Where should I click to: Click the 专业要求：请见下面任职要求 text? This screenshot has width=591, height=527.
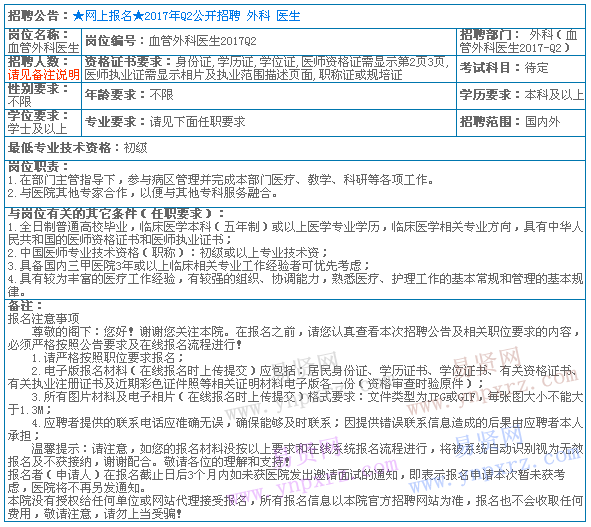pyautogui.click(x=165, y=122)
